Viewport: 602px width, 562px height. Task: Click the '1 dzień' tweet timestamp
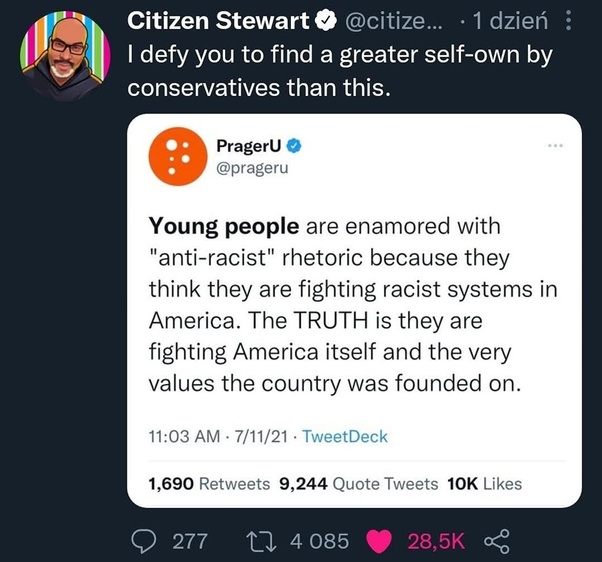510,21
